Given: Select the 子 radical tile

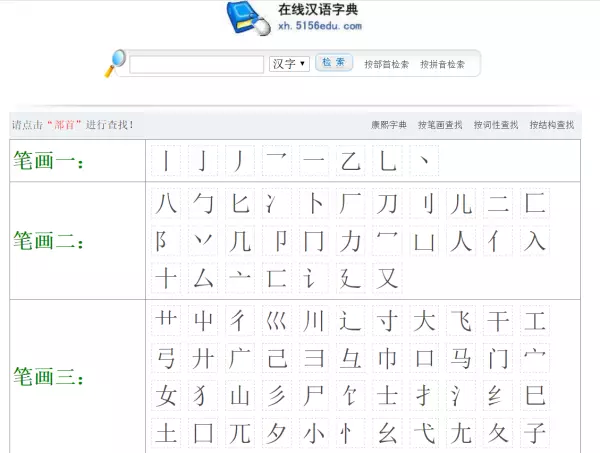Looking at the screenshot, I should point(535,433).
